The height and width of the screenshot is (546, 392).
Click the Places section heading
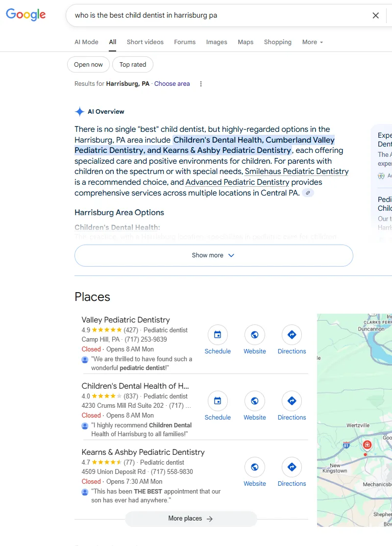[92, 297]
